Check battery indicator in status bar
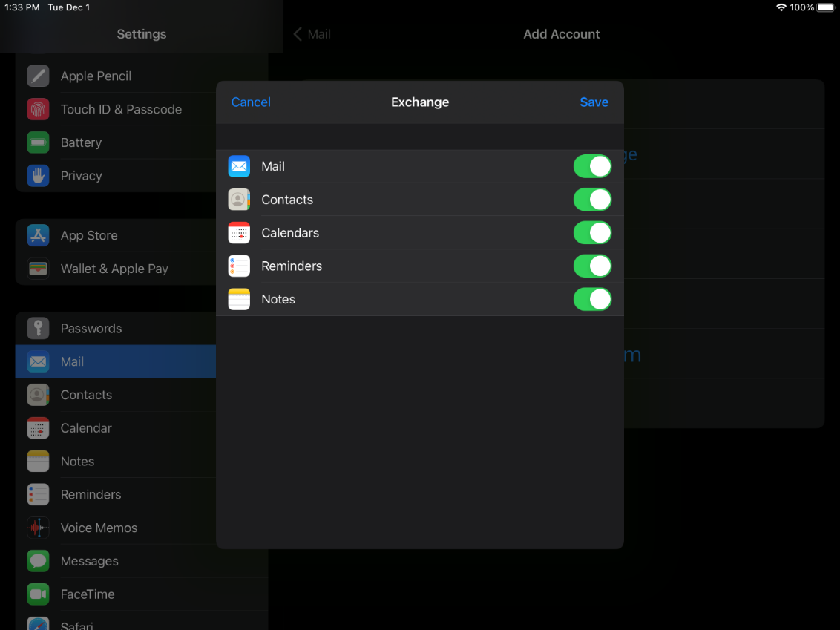The width and height of the screenshot is (840, 630). point(826,7)
